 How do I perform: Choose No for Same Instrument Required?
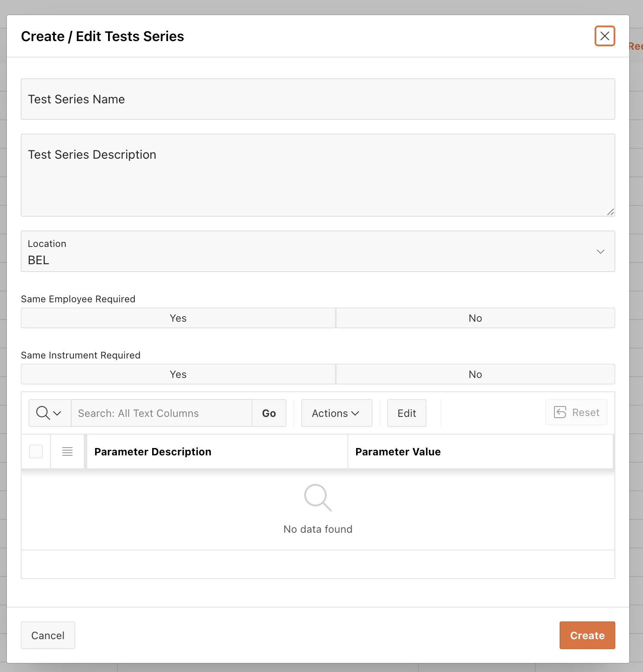point(475,374)
